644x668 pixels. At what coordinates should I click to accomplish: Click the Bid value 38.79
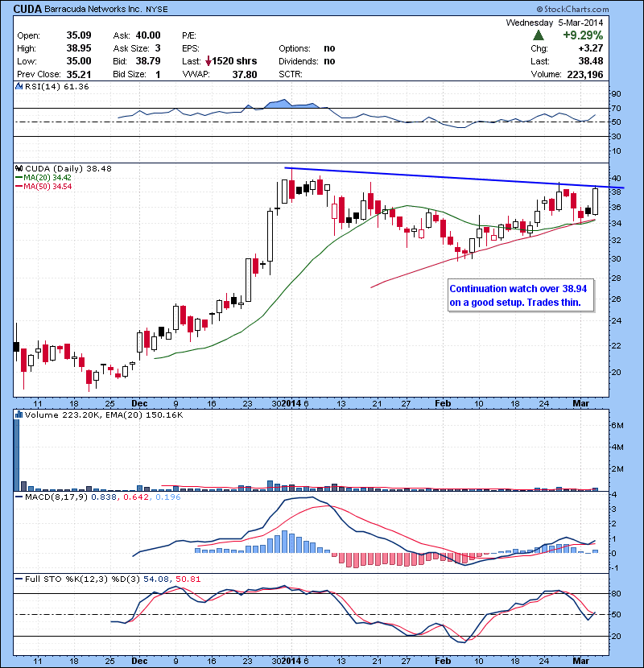[148, 61]
